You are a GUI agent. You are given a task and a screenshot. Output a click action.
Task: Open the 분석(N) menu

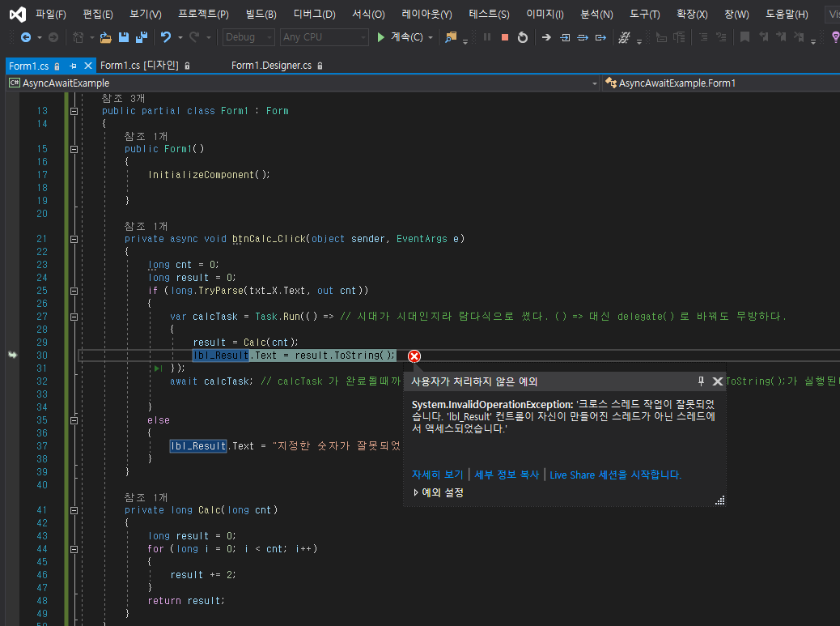tap(596, 14)
